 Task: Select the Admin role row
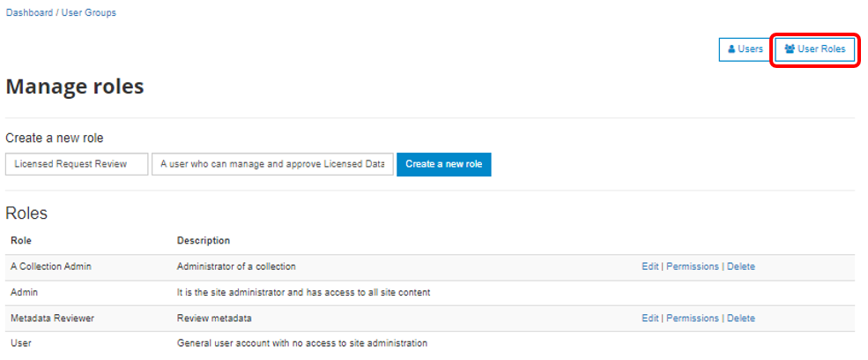430,292
